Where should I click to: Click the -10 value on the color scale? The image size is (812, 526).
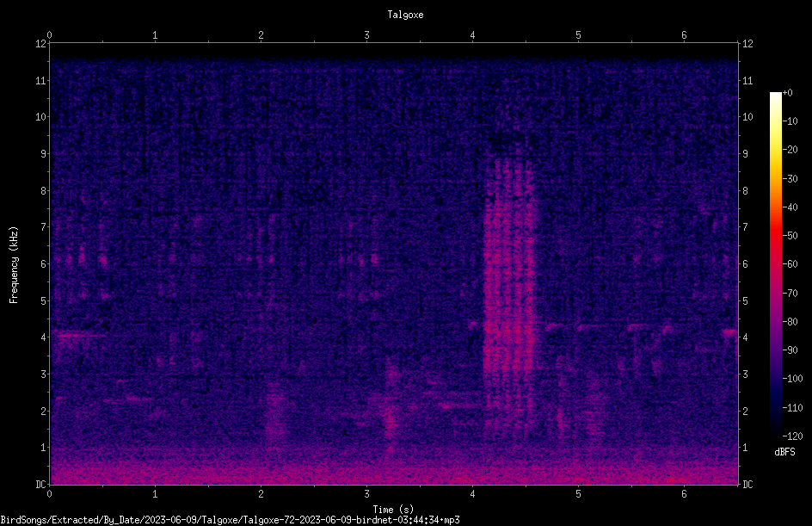(790, 121)
